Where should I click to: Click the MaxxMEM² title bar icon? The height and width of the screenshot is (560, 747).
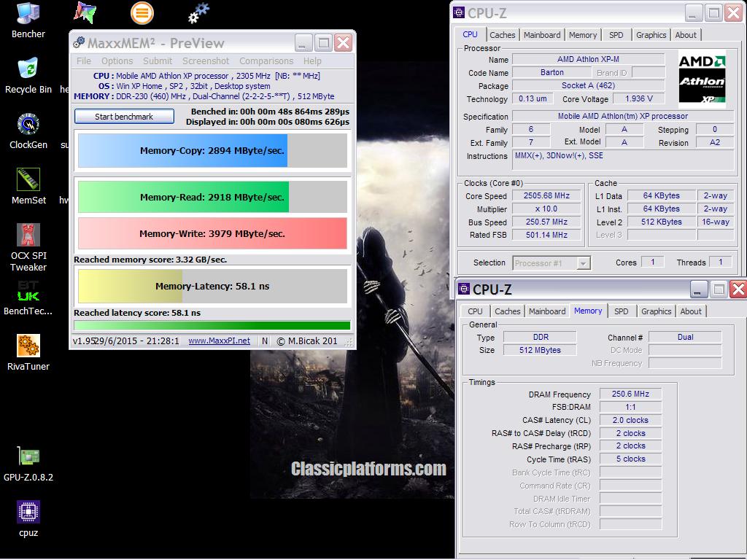(79, 43)
